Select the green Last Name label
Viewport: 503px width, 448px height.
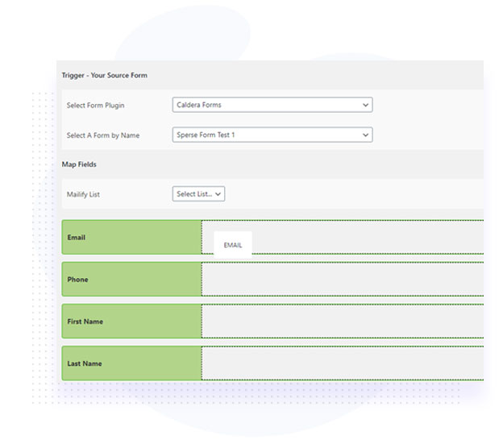132,363
